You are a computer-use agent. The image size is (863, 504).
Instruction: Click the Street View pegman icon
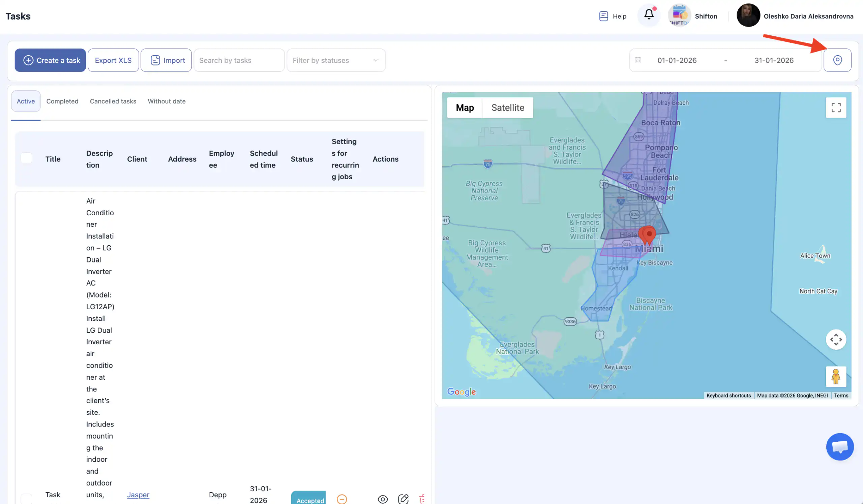click(x=836, y=376)
